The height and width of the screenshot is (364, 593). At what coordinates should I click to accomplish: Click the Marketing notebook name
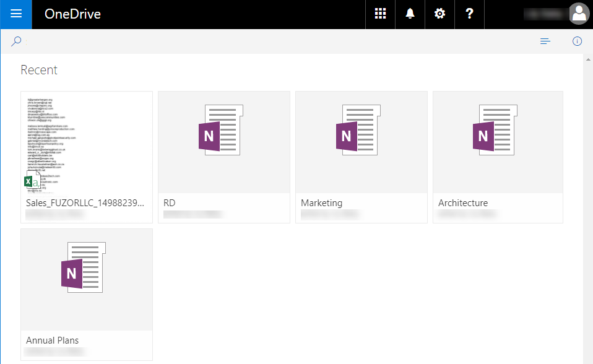tap(321, 203)
